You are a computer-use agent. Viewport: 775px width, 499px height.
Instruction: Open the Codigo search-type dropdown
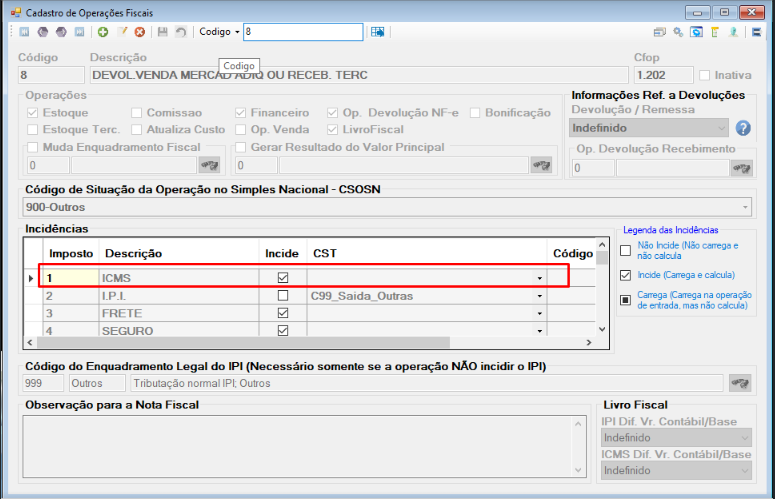(x=237, y=32)
